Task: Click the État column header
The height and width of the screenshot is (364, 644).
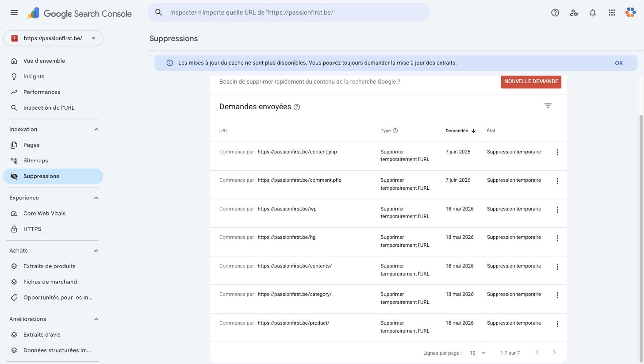Action: (491, 131)
